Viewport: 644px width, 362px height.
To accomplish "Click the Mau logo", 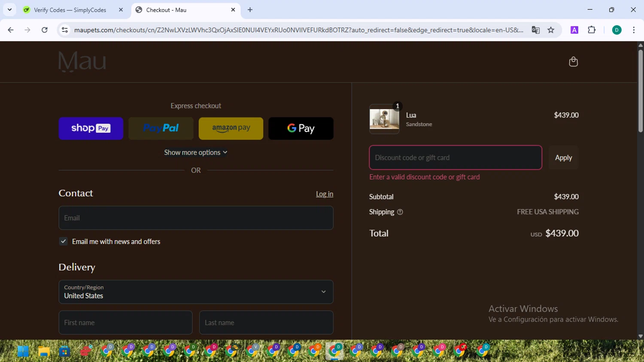I will (82, 61).
